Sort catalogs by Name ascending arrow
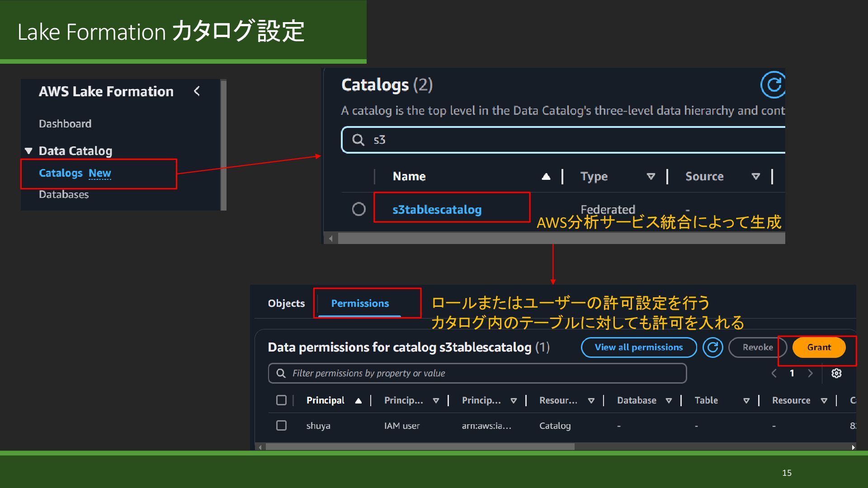Screen dimensions: 868x488 [x=546, y=177]
